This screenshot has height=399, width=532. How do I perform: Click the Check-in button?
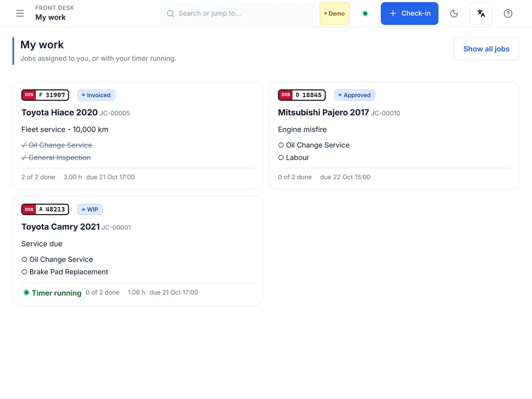(409, 13)
